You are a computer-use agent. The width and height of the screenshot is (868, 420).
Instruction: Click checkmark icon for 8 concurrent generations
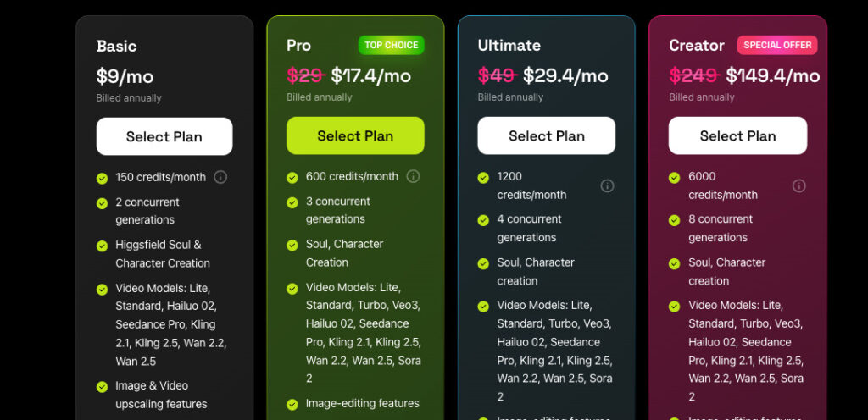[x=675, y=220]
